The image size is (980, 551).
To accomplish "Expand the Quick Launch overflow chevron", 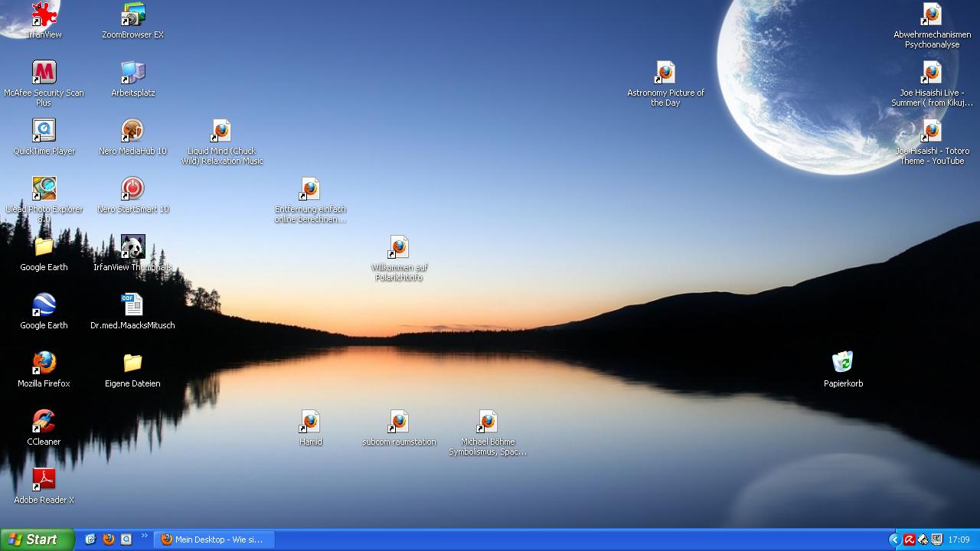I will click(x=144, y=536).
